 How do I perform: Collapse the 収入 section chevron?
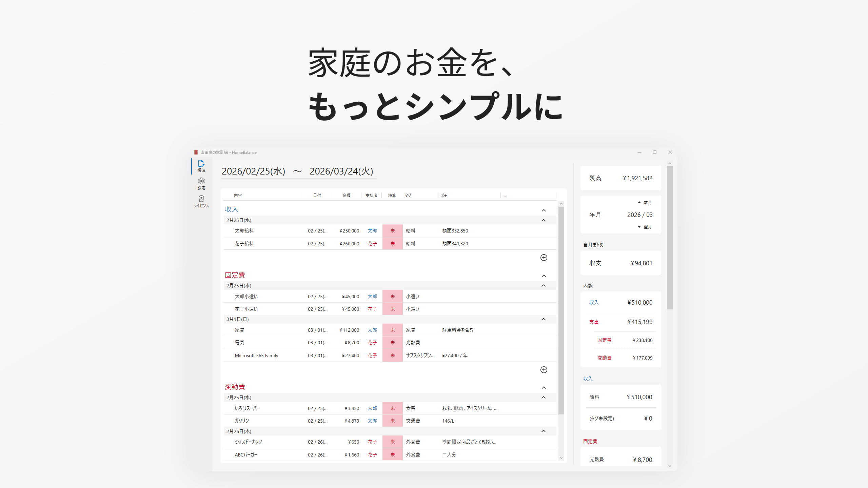pos(544,210)
